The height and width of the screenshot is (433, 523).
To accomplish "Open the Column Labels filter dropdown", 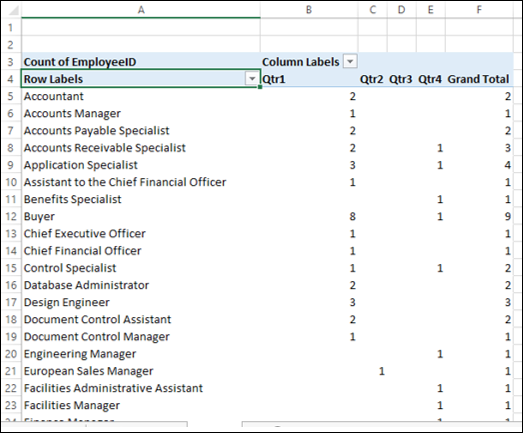I will tap(350, 61).
